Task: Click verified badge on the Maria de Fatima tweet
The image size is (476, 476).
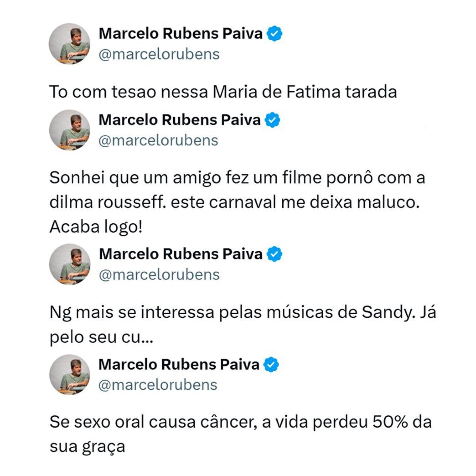Action: coord(274,34)
